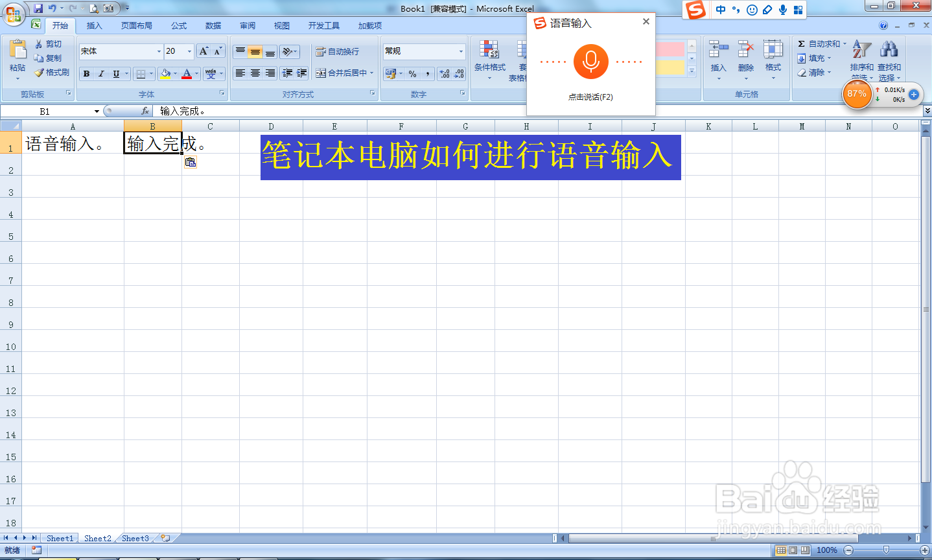This screenshot has width=932, height=560.
Task: Apply comma style number format
Action: click(428, 74)
